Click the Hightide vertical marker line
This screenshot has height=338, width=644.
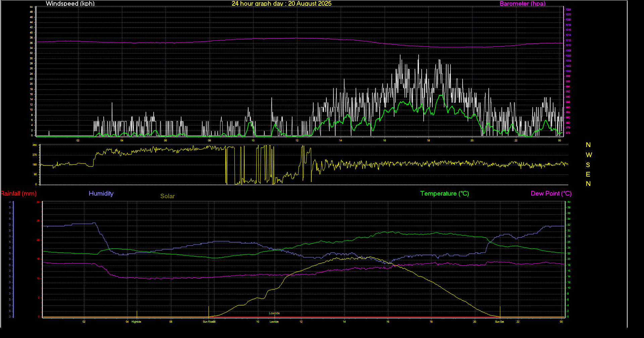pos(137,314)
